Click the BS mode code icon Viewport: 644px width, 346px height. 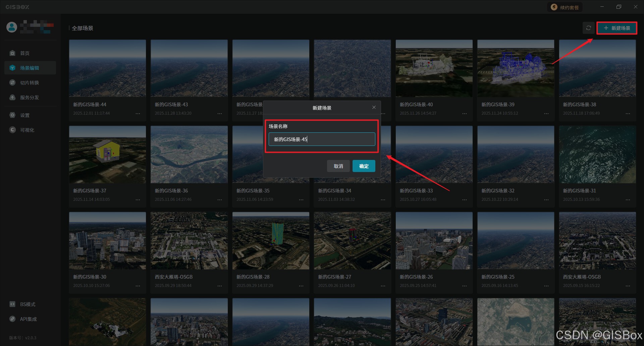point(12,304)
